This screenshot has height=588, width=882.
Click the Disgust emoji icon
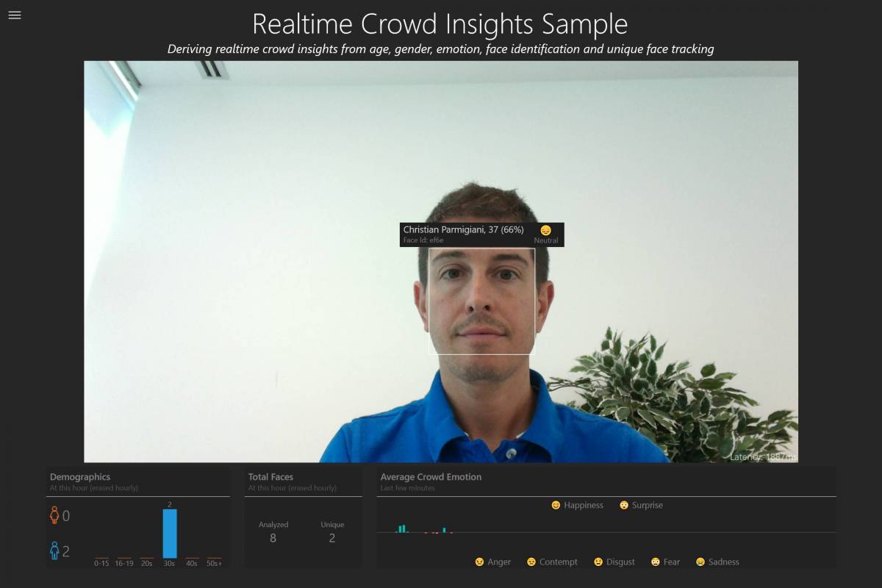pyautogui.click(x=598, y=562)
